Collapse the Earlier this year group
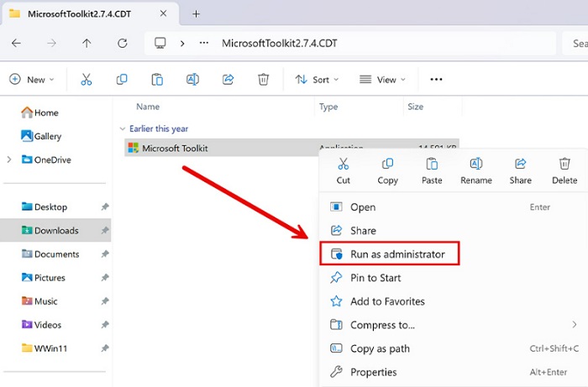The image size is (588, 387). click(123, 129)
